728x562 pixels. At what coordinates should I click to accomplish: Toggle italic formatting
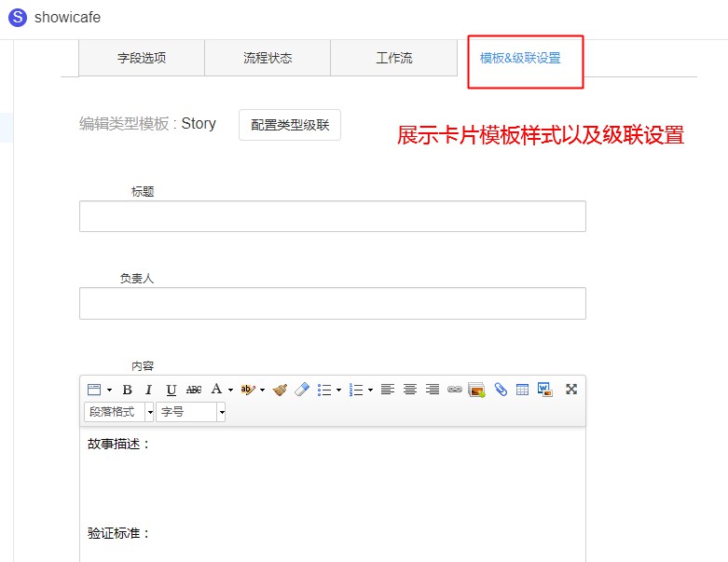tap(148, 390)
